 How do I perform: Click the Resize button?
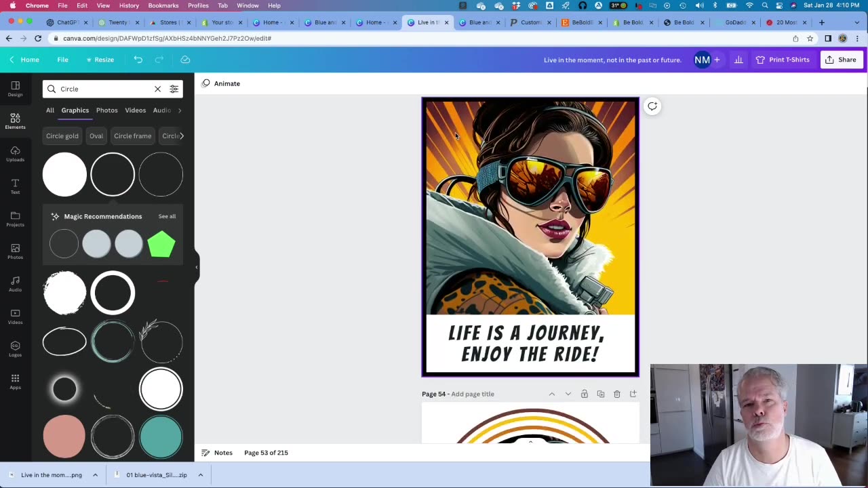coord(100,60)
